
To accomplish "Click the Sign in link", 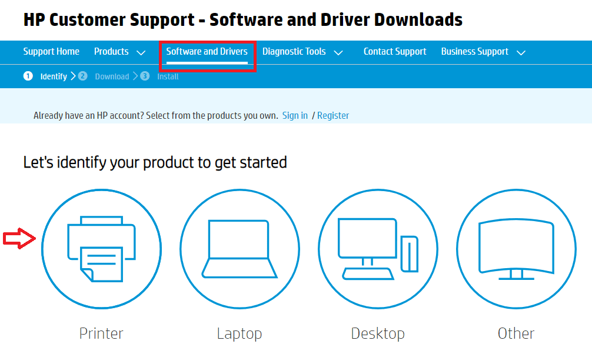I will point(295,115).
